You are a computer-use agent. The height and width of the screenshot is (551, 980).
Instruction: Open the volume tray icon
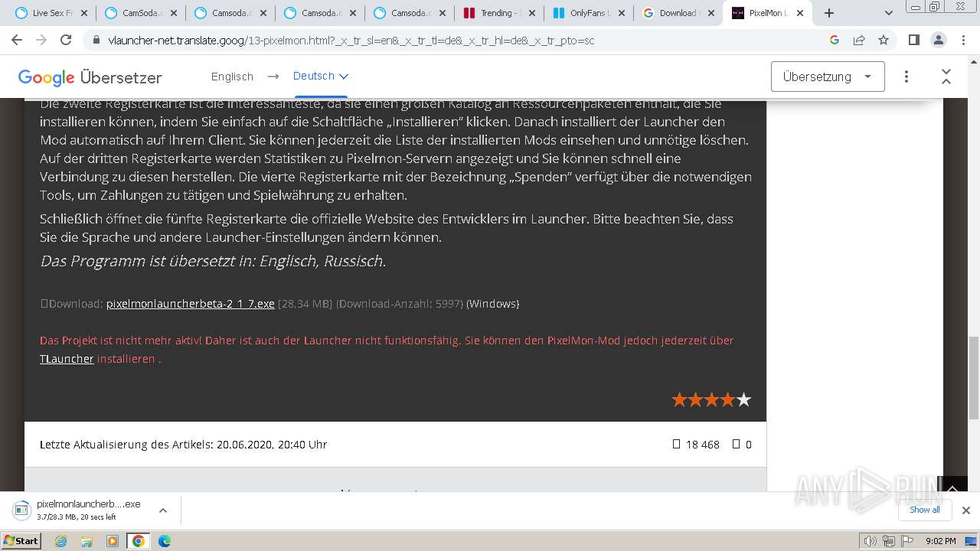click(871, 541)
